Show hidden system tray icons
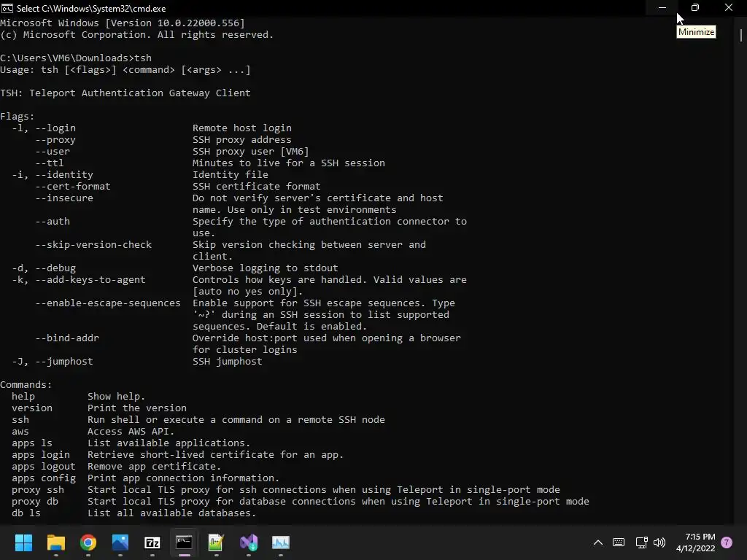 (x=598, y=542)
